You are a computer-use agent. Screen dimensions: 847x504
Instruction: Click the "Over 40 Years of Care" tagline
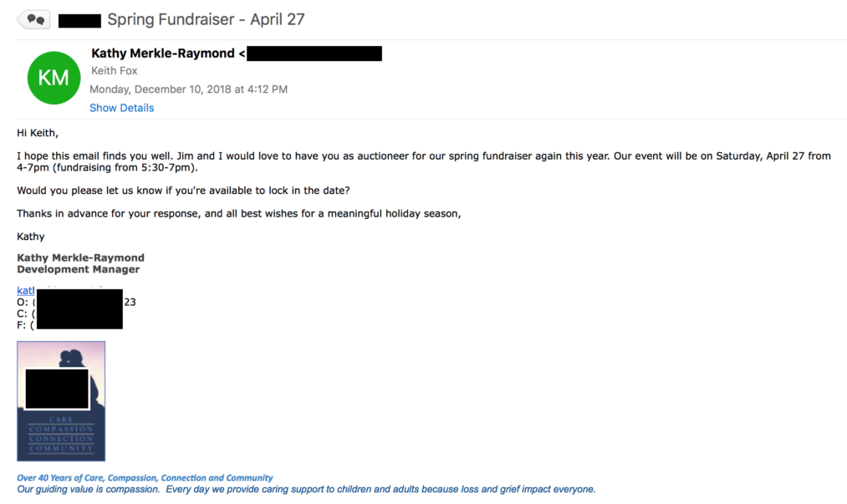click(145, 478)
